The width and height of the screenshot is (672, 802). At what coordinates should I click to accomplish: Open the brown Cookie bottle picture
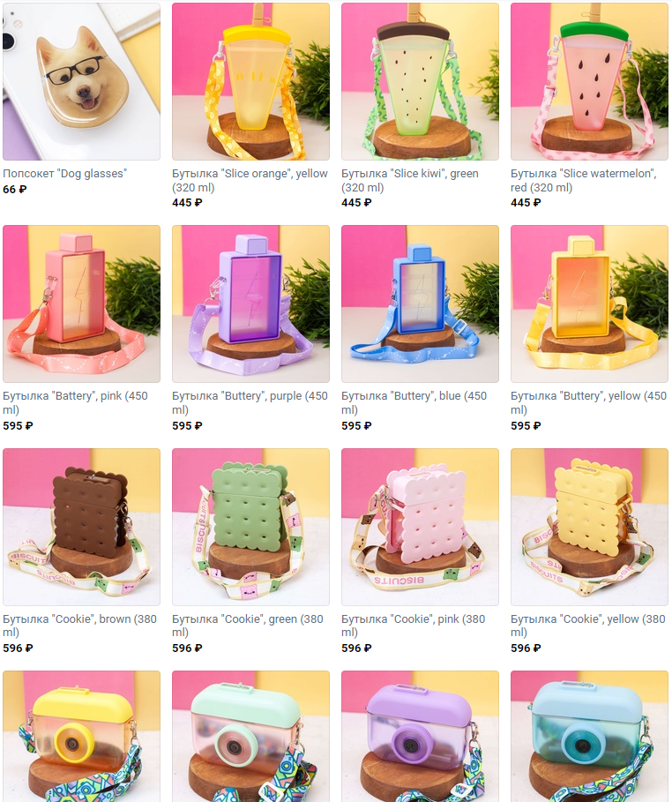click(x=81, y=527)
